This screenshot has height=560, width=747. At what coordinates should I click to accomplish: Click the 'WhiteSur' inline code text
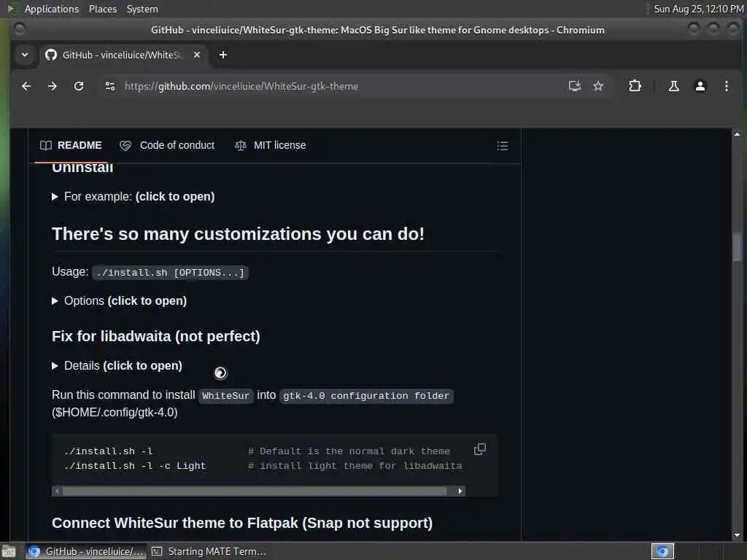coord(226,396)
